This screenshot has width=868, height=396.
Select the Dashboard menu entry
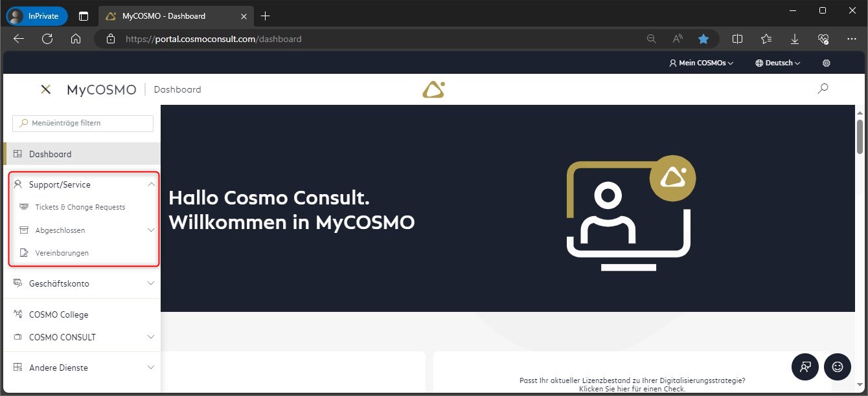50,154
